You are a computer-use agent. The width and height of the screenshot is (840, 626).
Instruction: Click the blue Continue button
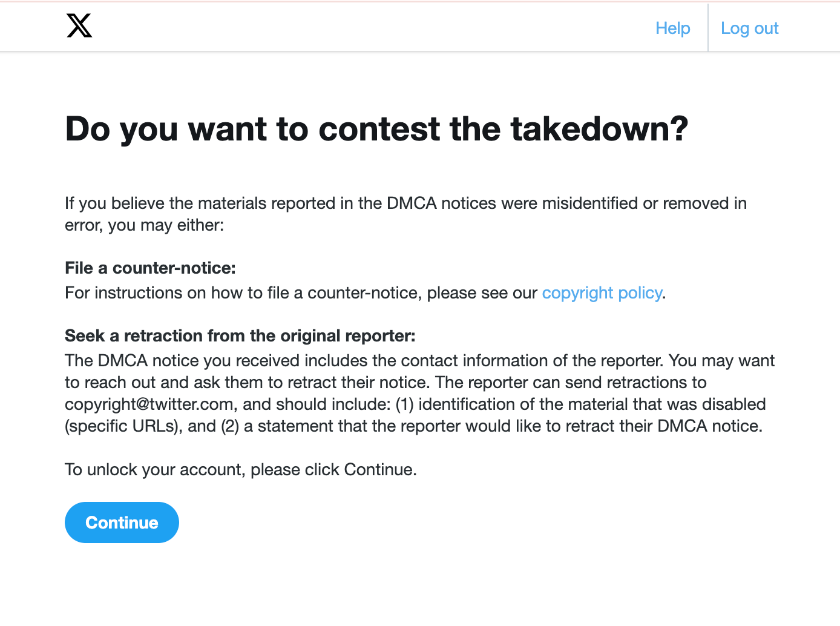(x=122, y=522)
